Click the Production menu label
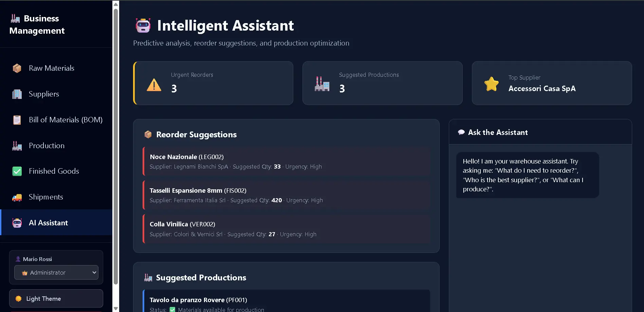The width and height of the screenshot is (644, 312). (47, 146)
